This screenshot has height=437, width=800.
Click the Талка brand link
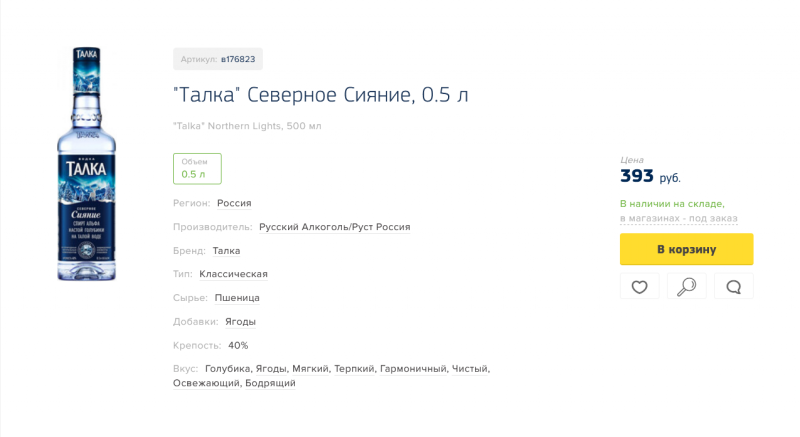pyautogui.click(x=226, y=251)
